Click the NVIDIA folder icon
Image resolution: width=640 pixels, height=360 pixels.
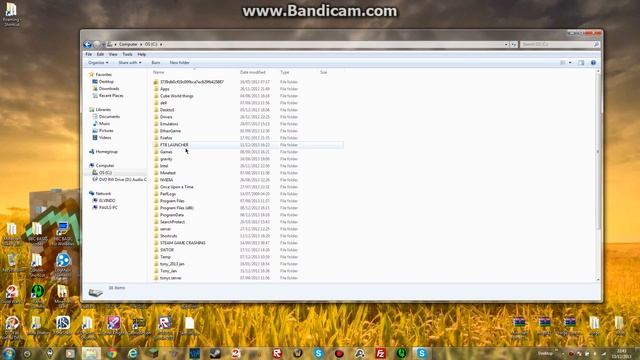(156, 180)
